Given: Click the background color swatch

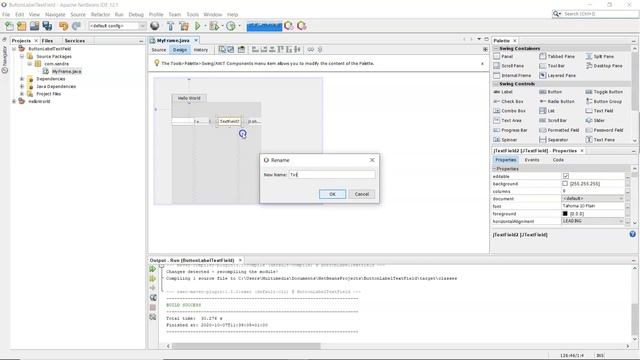Looking at the screenshot, I should [x=565, y=184].
